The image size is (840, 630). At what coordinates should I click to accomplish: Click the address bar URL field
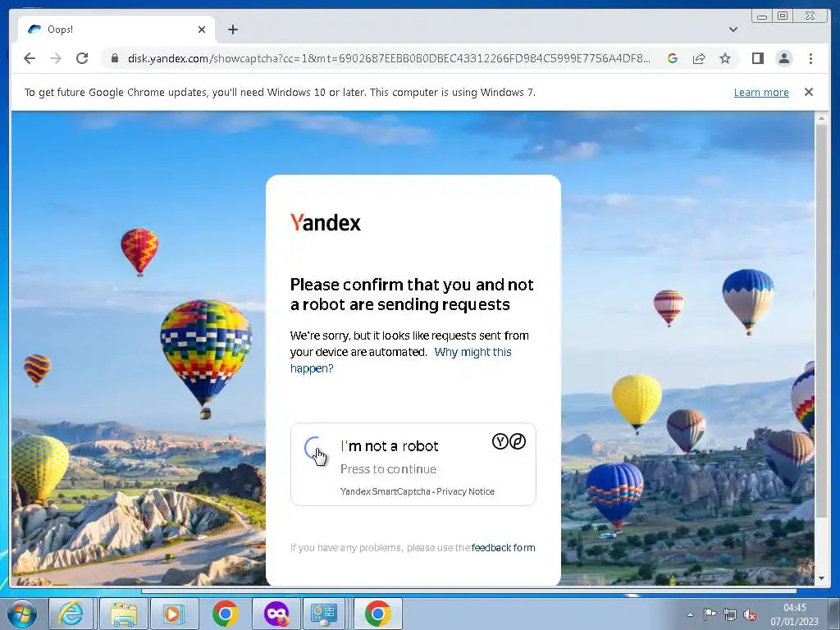389,58
